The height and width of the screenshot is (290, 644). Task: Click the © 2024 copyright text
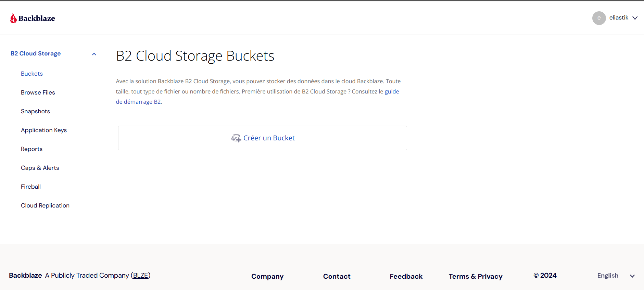pyautogui.click(x=545, y=275)
